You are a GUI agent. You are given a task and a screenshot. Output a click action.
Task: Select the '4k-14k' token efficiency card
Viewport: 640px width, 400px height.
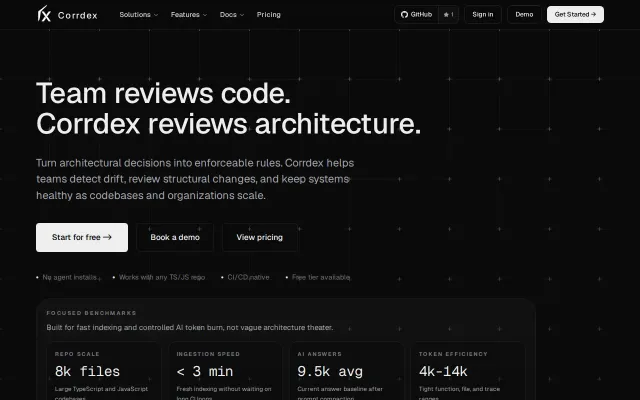point(468,371)
